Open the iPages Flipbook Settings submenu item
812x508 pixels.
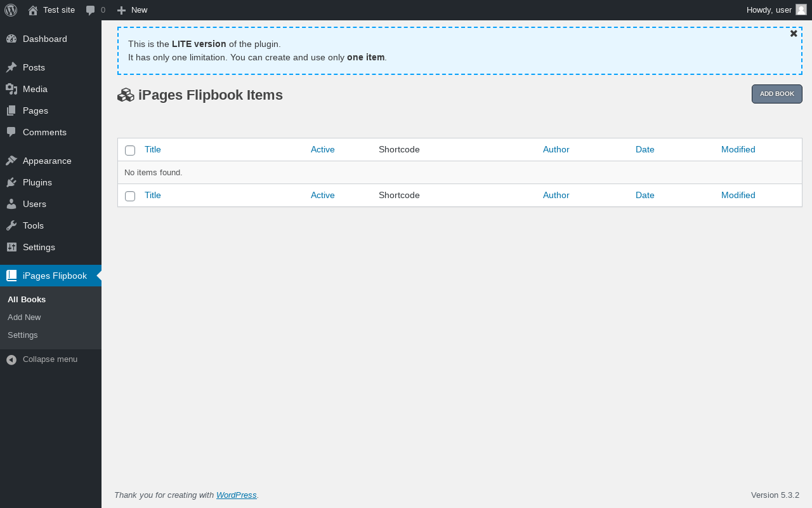23,335
